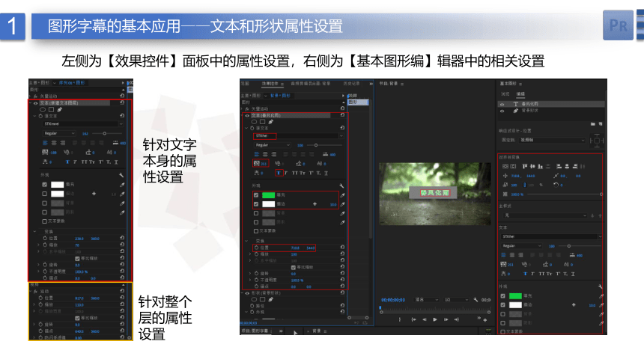Switch to Effect Controls tab in center panel

pos(270,84)
